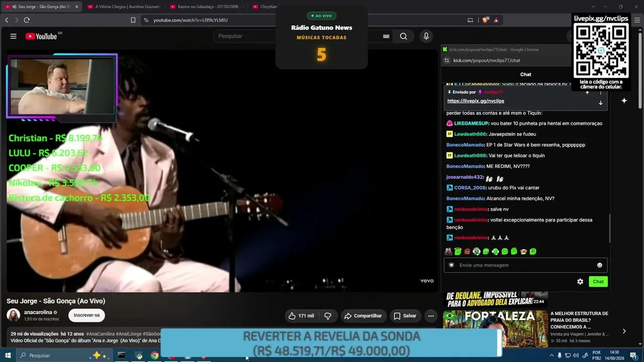Viewport: 644px width, 362px height.
Task: Collapse the pinned message with the up arrow
Action: coord(587,93)
